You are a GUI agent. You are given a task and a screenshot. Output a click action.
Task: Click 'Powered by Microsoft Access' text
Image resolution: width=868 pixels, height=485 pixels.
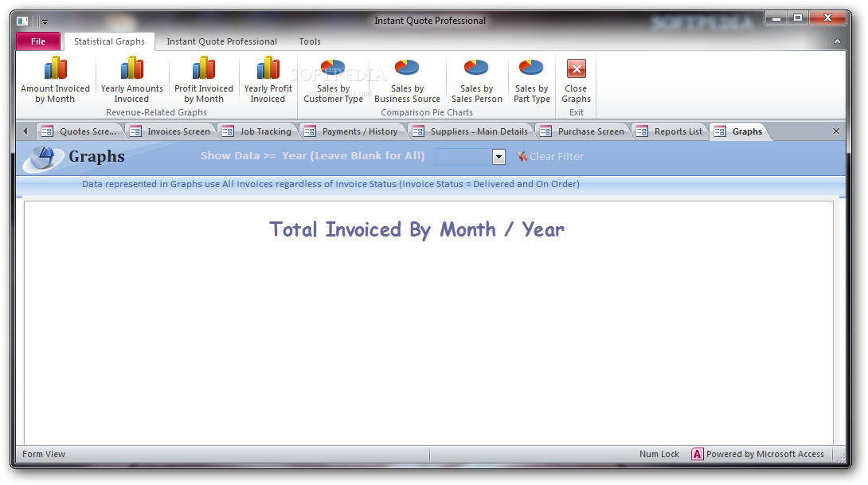tap(765, 454)
